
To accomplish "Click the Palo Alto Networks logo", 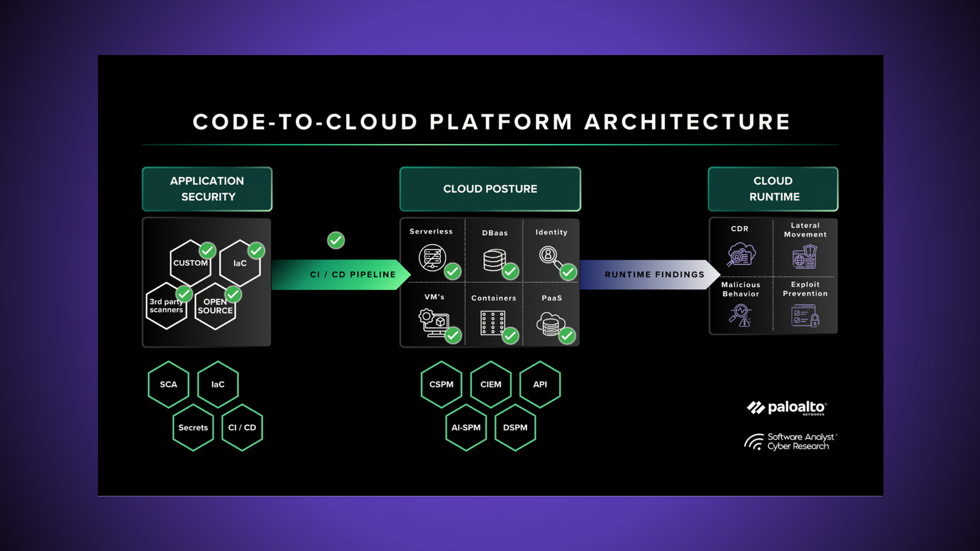I will click(x=786, y=408).
